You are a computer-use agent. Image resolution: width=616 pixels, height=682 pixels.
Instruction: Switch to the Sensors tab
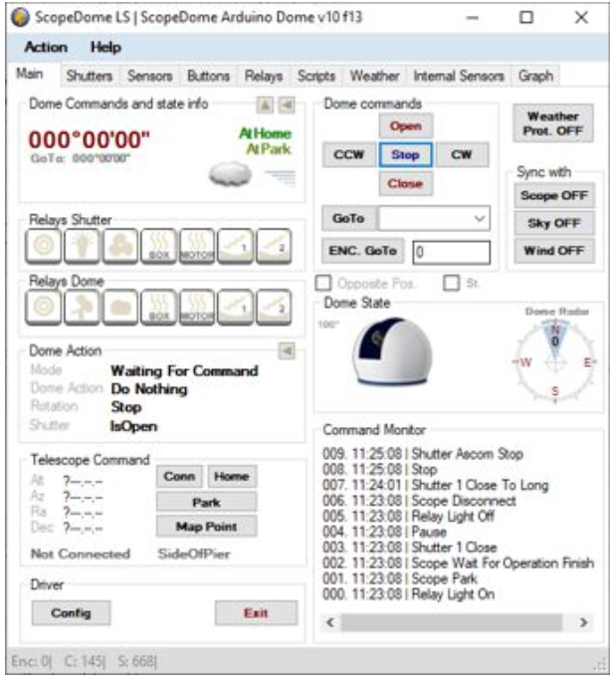(x=149, y=76)
